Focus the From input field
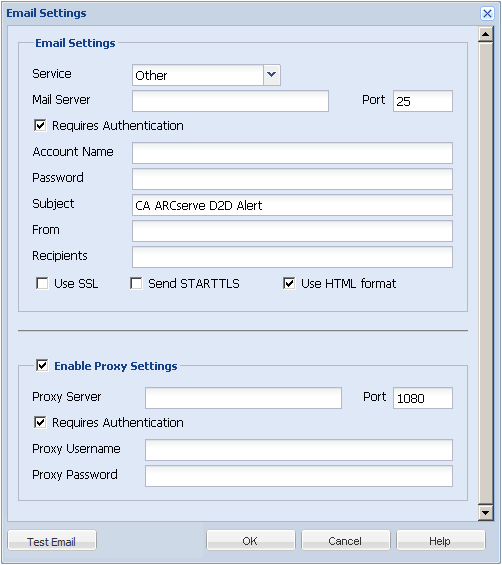Screen dimensions: 502x565 [x=292, y=231]
